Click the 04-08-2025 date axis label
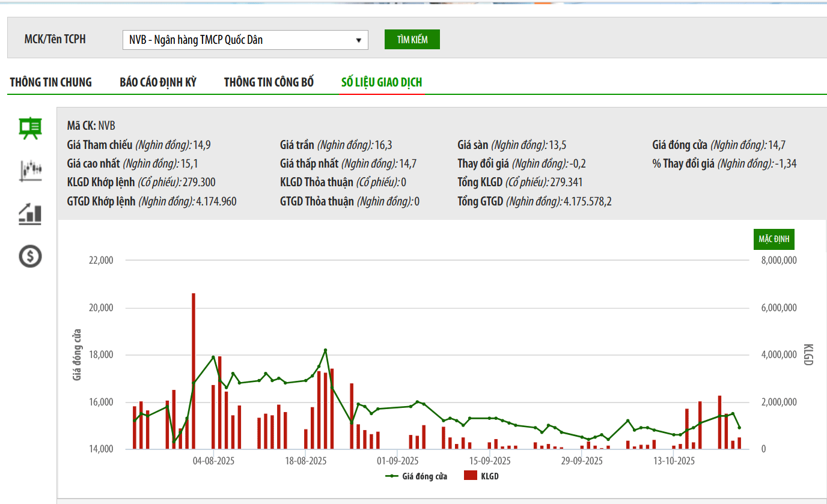The height and width of the screenshot is (504, 827). (213, 461)
